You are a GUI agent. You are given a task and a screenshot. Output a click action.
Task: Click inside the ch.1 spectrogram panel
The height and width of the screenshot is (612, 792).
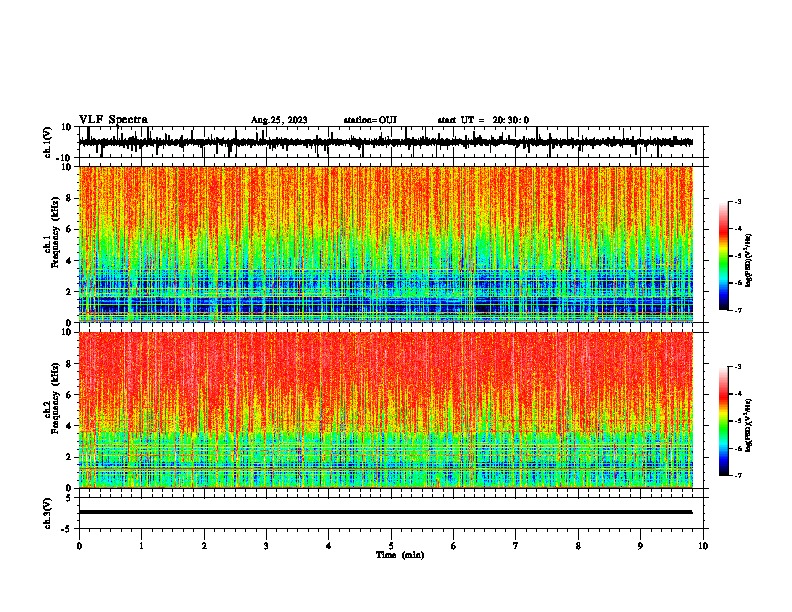pos(386,244)
